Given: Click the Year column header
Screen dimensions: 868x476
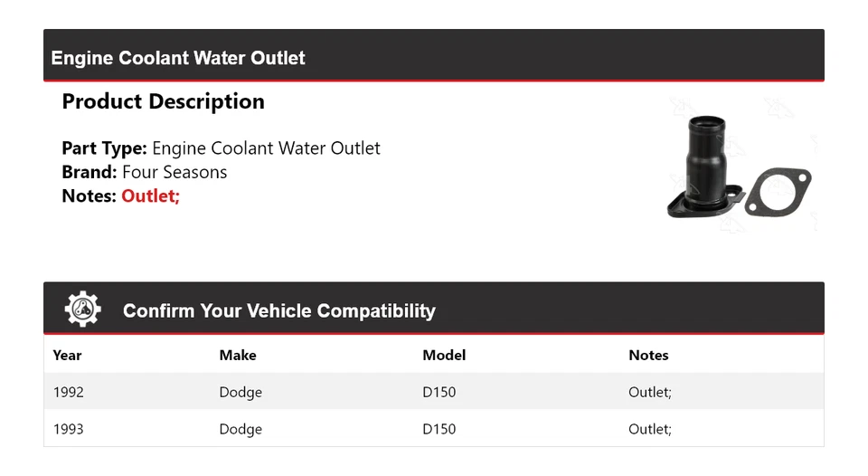Looking at the screenshot, I should (x=67, y=355).
